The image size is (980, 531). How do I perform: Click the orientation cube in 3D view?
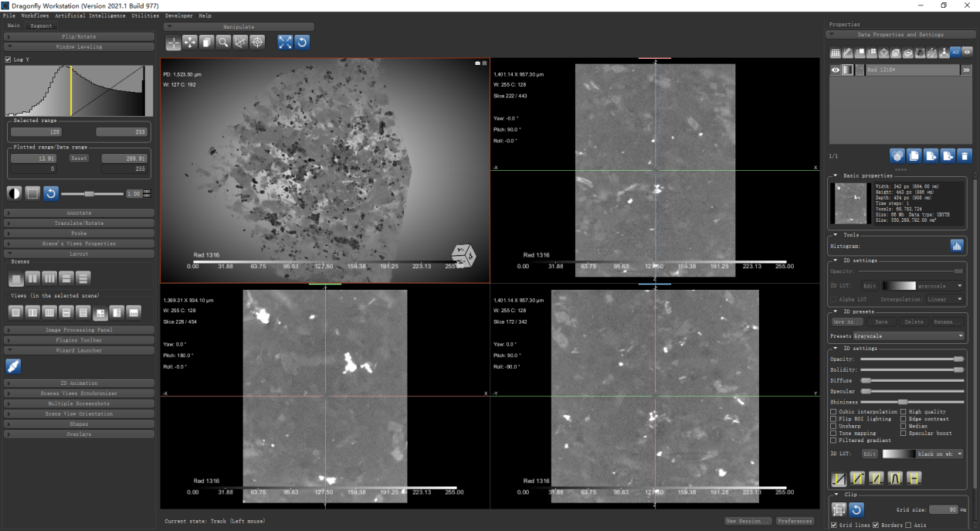463,254
